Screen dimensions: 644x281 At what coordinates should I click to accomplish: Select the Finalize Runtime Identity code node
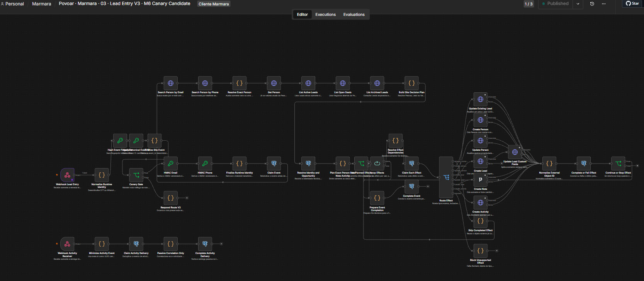tap(240, 163)
